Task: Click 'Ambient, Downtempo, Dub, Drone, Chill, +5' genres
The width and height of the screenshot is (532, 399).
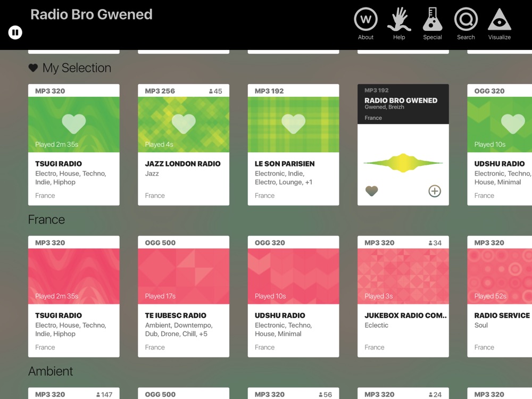Action: tap(179, 329)
